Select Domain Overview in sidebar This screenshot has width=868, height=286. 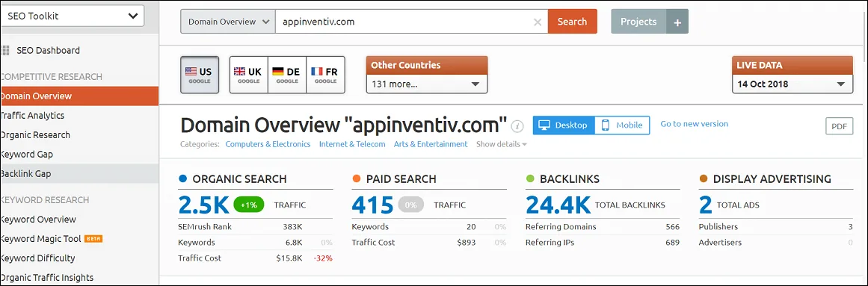point(79,96)
